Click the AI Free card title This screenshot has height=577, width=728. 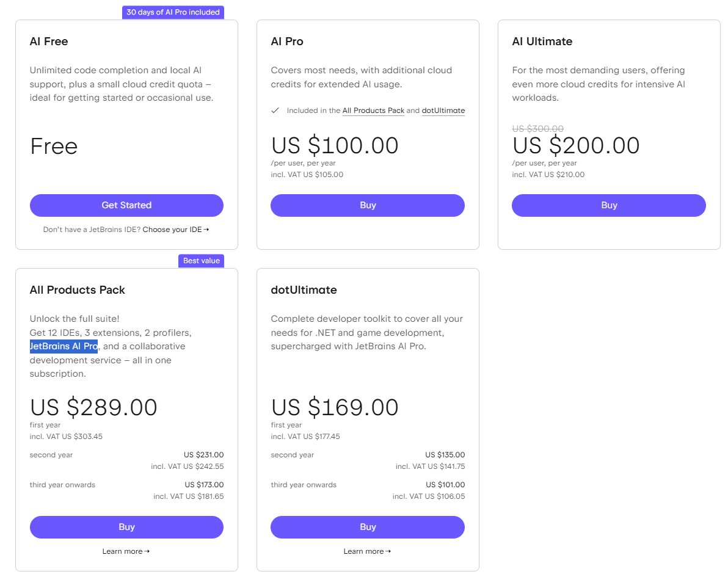[49, 42]
